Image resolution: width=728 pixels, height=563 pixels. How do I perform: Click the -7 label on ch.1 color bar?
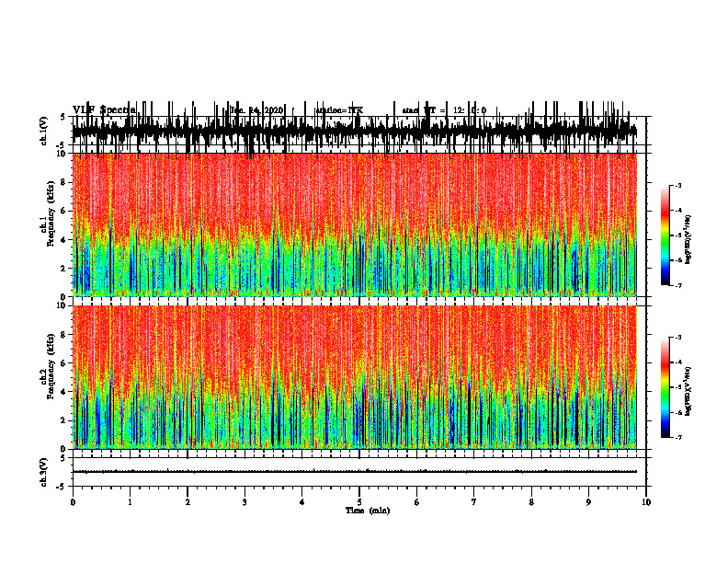tap(678, 285)
